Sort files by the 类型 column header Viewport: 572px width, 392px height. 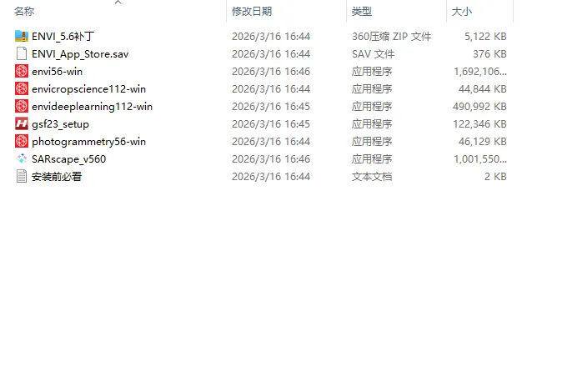pyautogui.click(x=362, y=12)
